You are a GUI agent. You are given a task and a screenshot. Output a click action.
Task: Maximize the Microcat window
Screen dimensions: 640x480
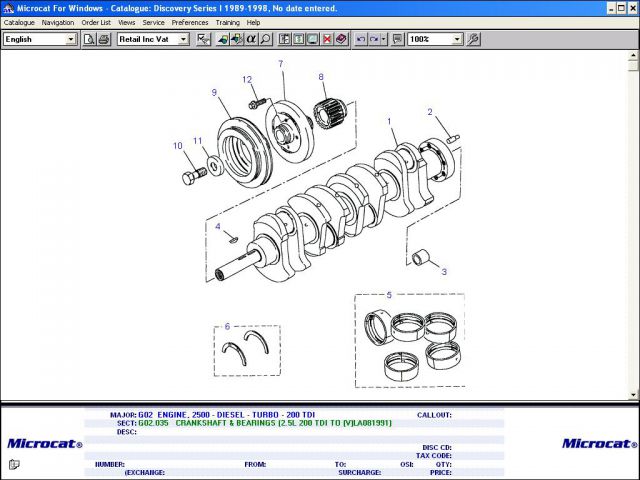coord(621,8)
